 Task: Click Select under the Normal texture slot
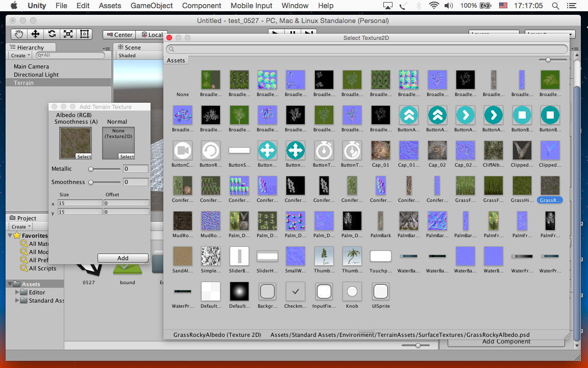coord(127,156)
